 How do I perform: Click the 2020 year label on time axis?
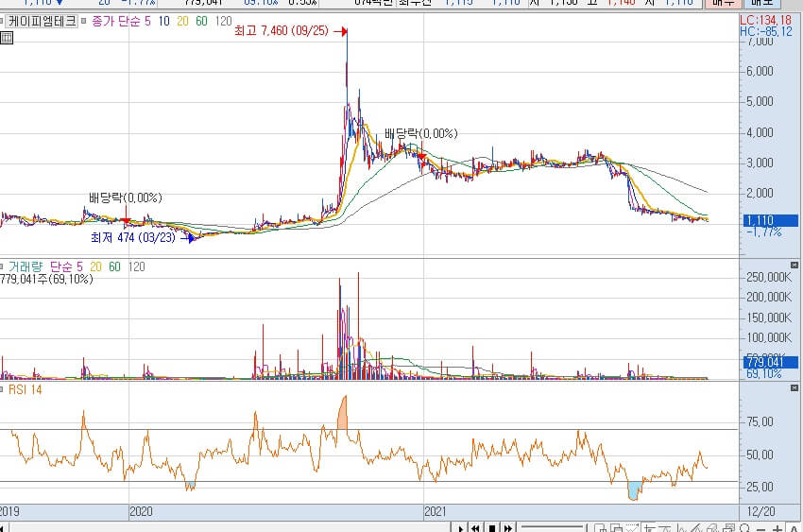click(x=141, y=511)
